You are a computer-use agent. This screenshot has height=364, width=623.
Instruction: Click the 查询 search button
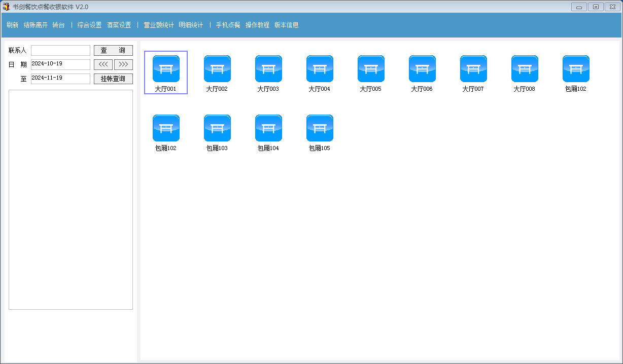113,50
